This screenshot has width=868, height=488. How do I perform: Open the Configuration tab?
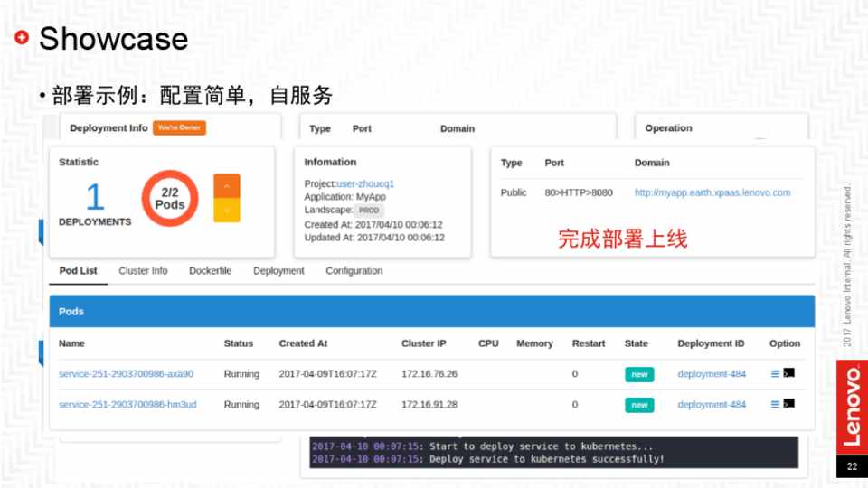354,271
